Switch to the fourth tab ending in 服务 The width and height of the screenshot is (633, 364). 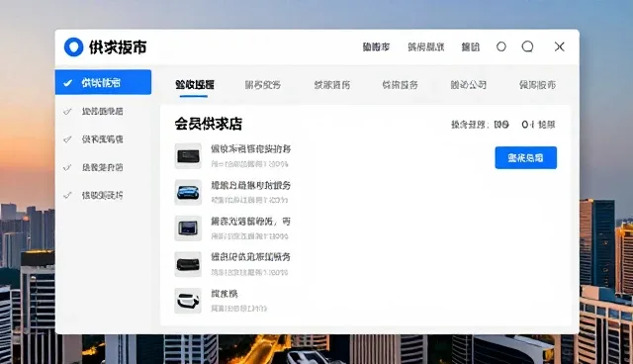(x=400, y=85)
